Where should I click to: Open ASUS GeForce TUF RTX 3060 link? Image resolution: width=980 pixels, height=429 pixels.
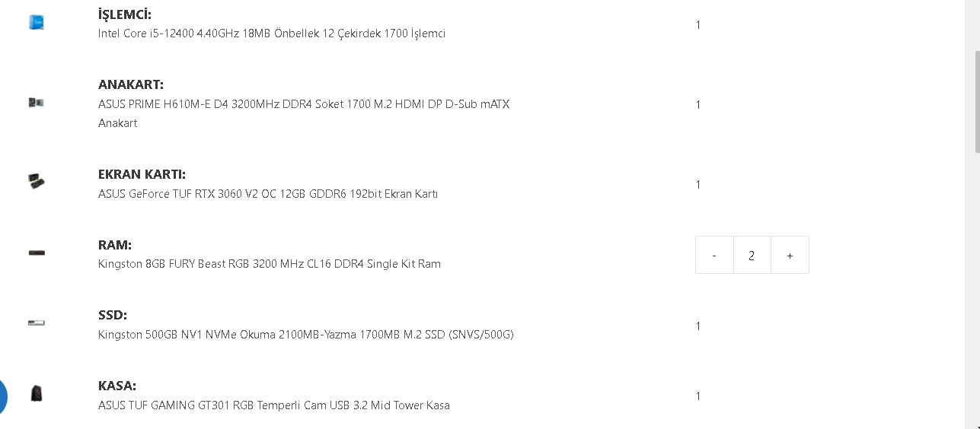pos(267,194)
